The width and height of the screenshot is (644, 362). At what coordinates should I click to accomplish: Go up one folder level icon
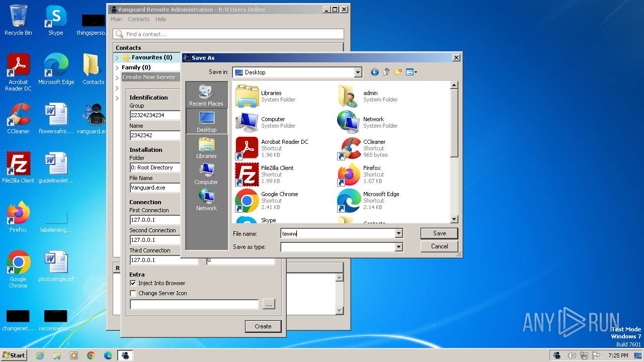tap(386, 72)
